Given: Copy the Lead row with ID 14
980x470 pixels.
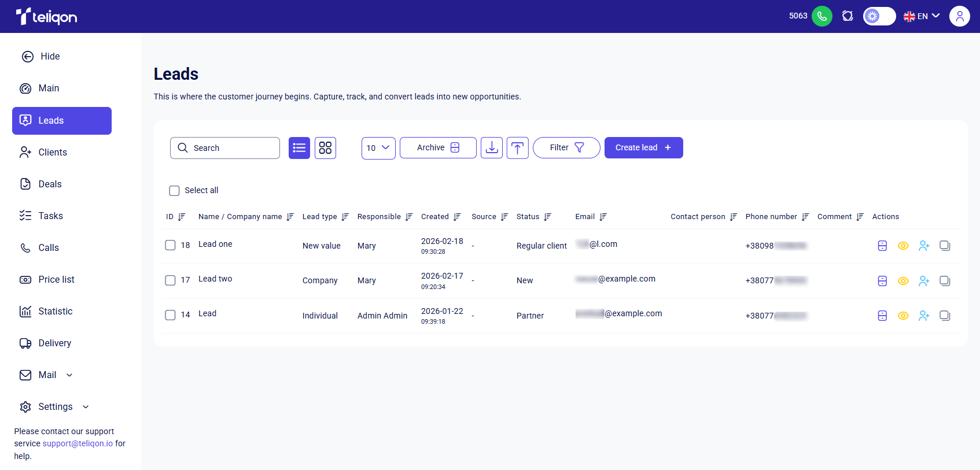Looking at the screenshot, I should 945,316.
